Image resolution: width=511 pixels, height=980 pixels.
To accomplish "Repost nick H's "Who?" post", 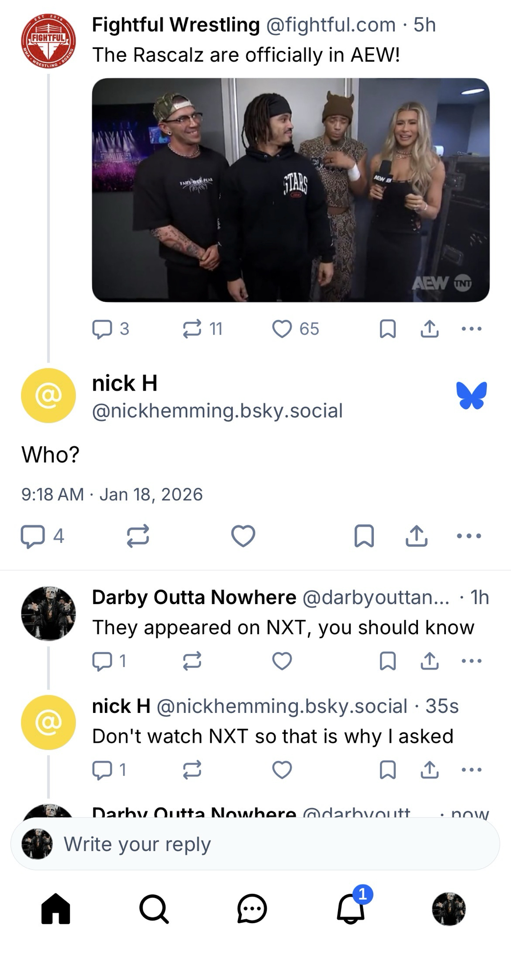I will (138, 536).
